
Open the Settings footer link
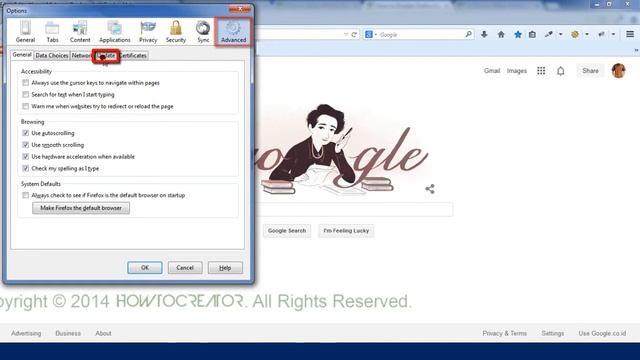(553, 333)
